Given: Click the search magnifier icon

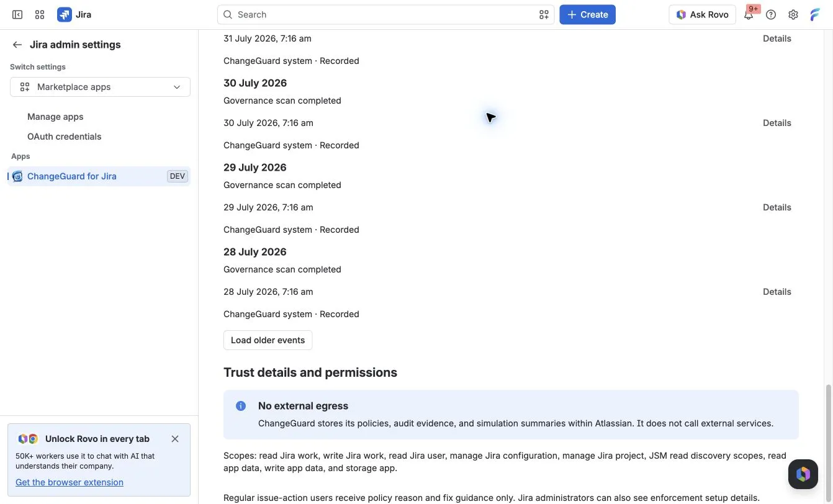Looking at the screenshot, I should (228, 14).
